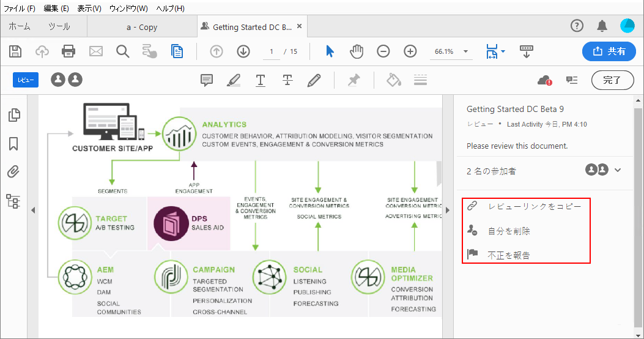
Task: Click the reviewer avatars in review toolbar
Action: point(67,80)
